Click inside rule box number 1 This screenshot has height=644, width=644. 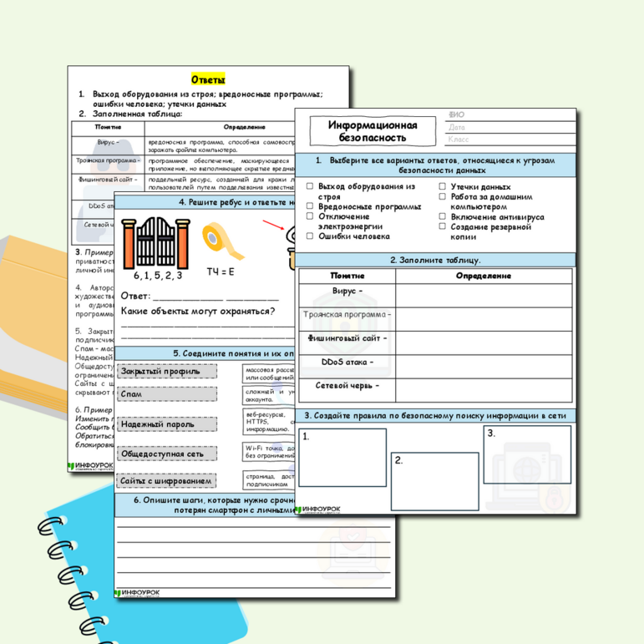(x=343, y=458)
